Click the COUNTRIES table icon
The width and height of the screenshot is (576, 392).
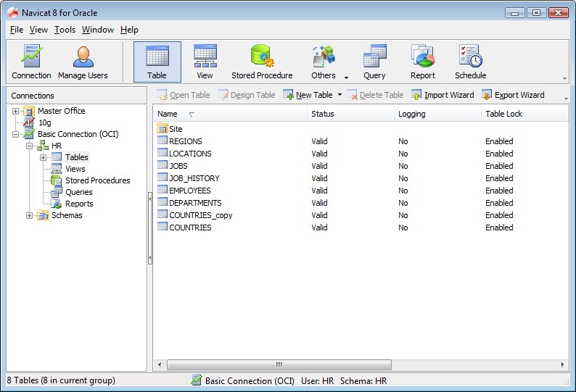coord(162,227)
